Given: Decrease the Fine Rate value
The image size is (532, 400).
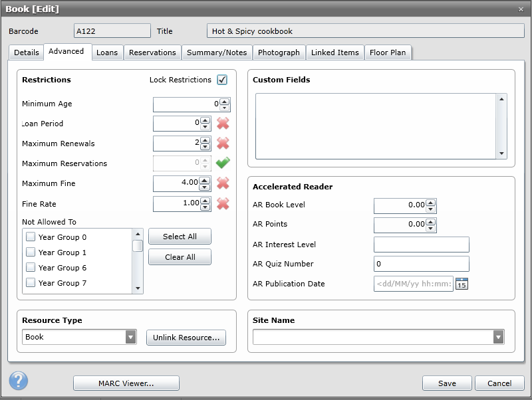Looking at the screenshot, I should coord(205,207).
